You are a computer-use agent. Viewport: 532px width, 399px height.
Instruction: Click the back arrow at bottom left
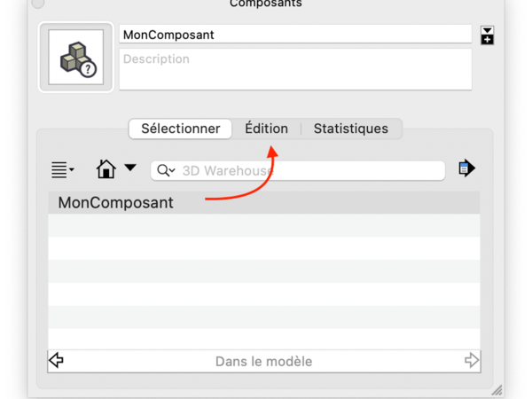pos(56,361)
